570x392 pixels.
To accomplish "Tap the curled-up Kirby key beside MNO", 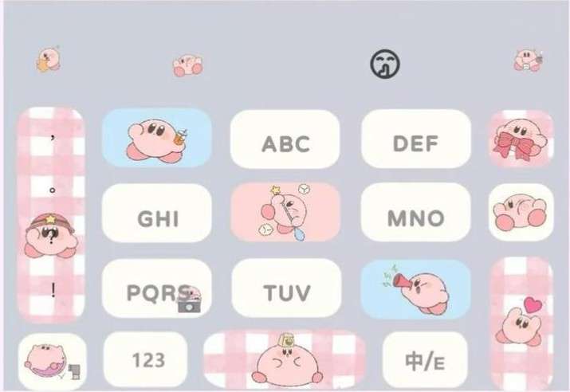I will (521, 212).
